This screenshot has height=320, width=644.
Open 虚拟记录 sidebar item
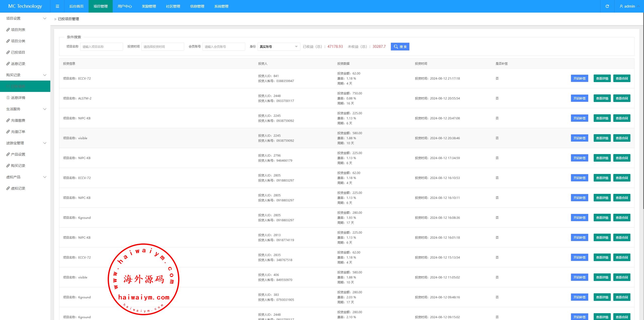(18, 188)
